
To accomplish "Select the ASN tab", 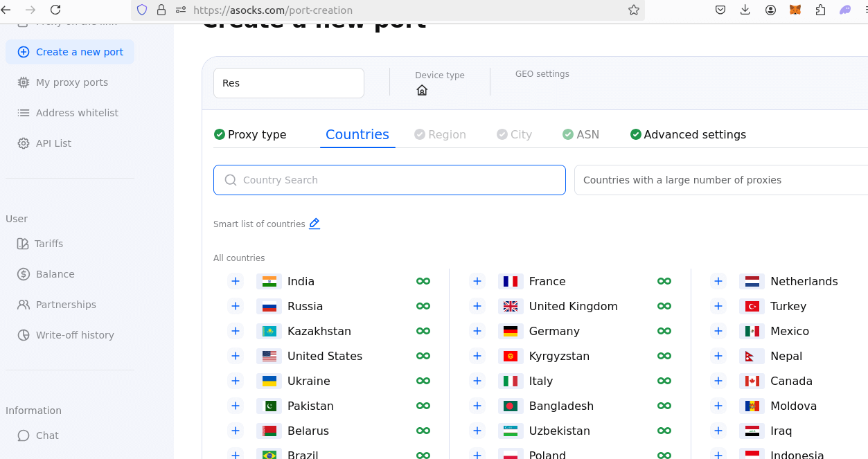I will pyautogui.click(x=581, y=134).
